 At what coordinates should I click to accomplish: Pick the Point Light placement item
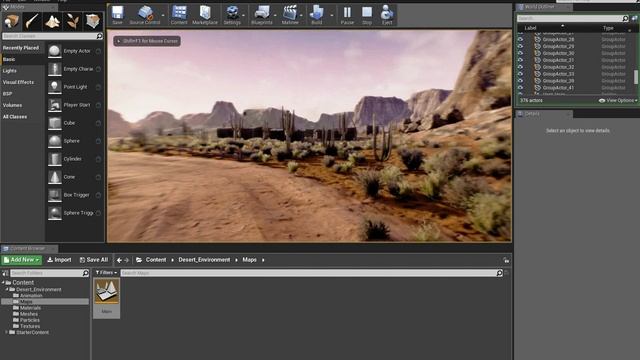click(x=74, y=87)
